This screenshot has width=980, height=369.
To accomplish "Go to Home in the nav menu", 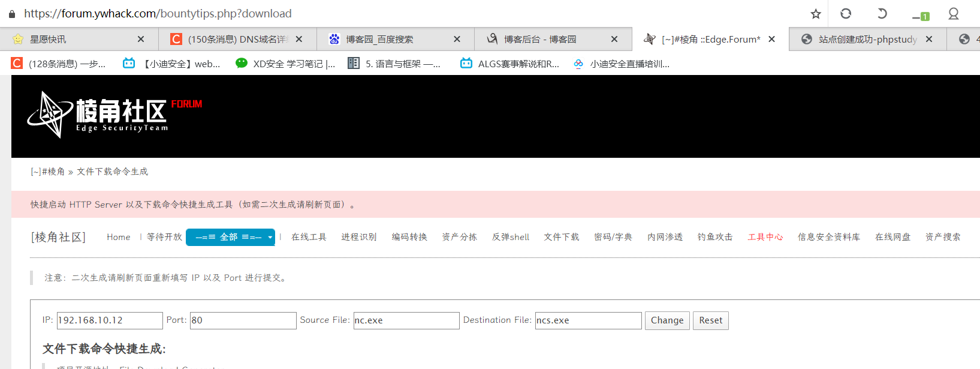I will tap(119, 237).
